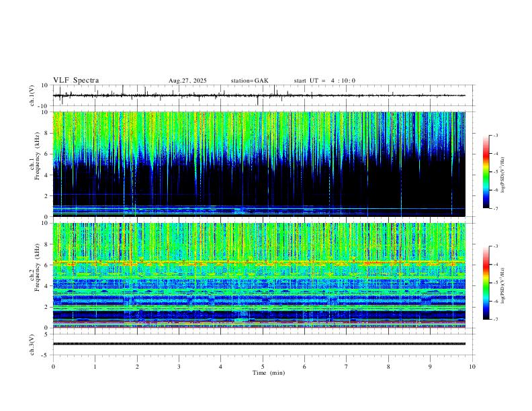The height and width of the screenshot is (411, 532).
Task: Click the "Time (min)" axis title
Action: coord(269,373)
